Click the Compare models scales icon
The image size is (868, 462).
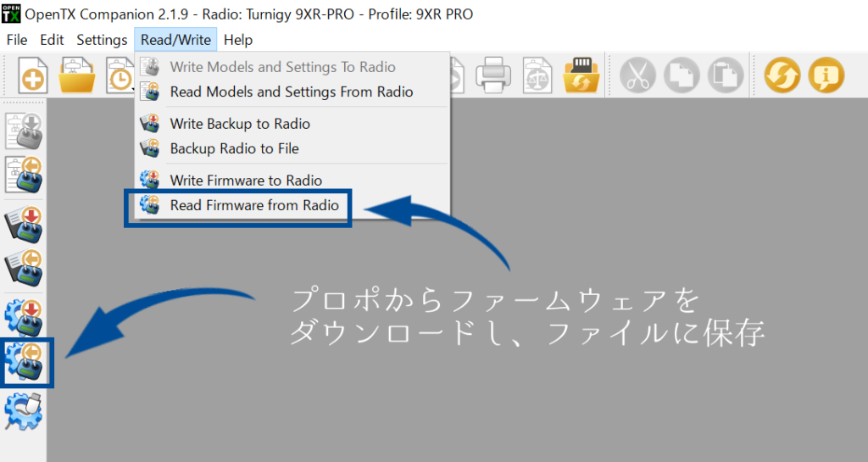click(537, 75)
